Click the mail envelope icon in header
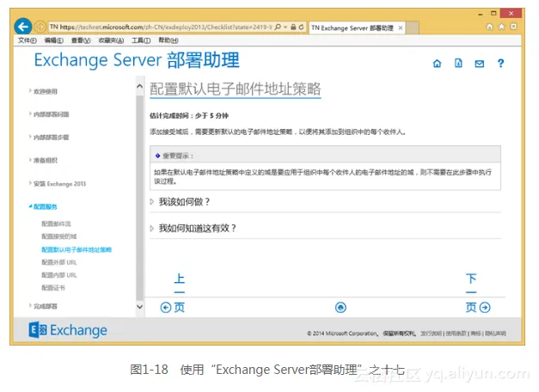539x392 pixels. pyautogui.click(x=479, y=64)
